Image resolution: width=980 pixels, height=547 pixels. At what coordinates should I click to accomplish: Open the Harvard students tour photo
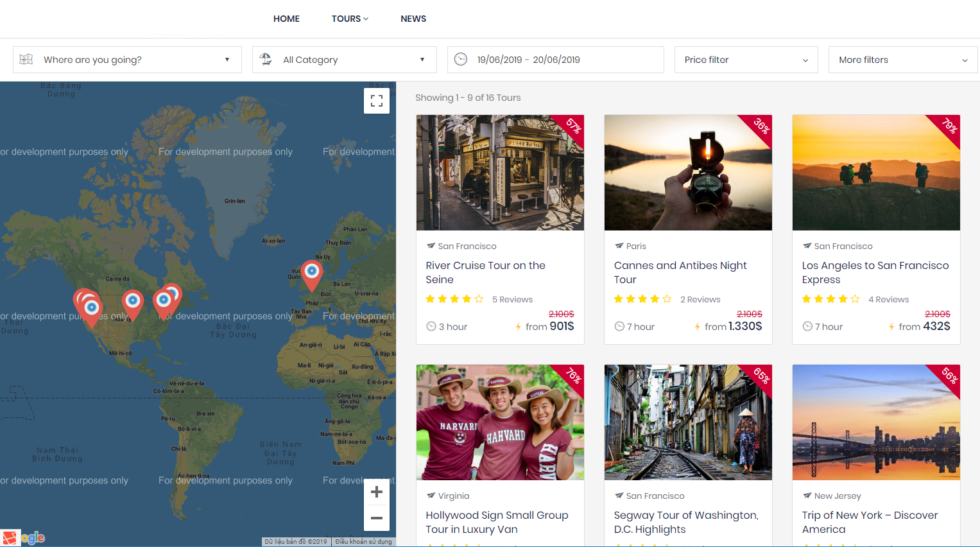coord(500,422)
